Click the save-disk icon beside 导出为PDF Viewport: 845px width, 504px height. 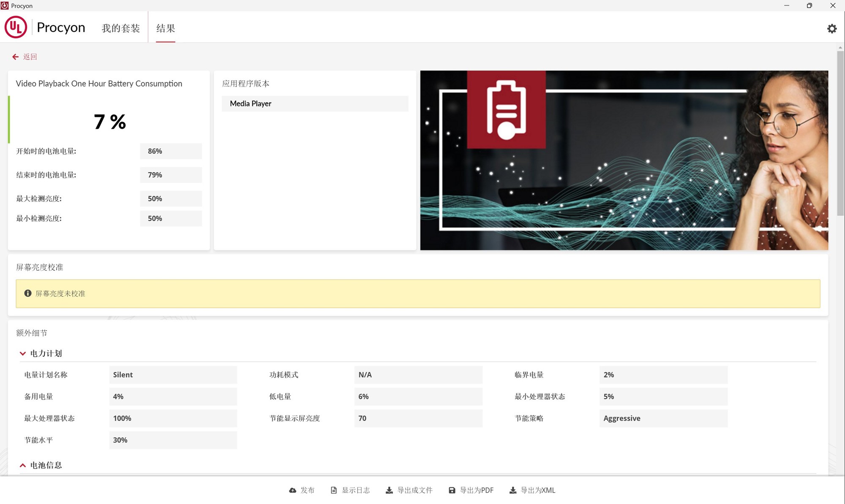pyautogui.click(x=451, y=490)
